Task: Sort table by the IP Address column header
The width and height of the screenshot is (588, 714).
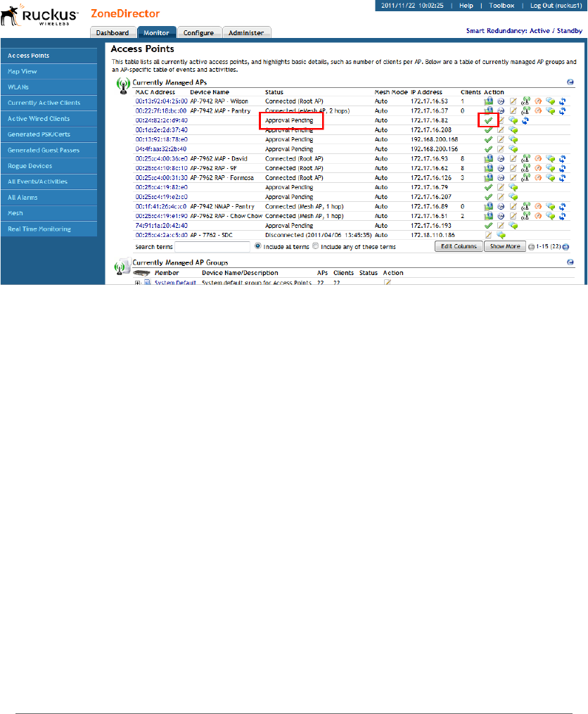Action: coord(426,92)
